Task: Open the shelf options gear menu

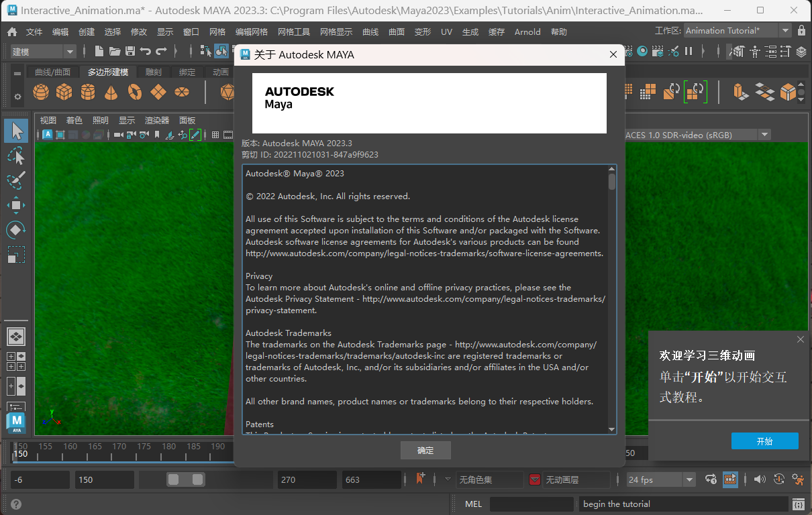Action: (x=17, y=97)
